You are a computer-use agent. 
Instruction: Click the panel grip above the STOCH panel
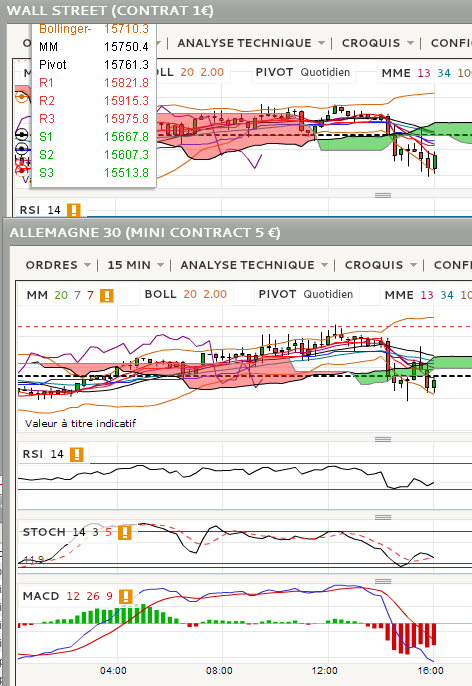coord(383,517)
